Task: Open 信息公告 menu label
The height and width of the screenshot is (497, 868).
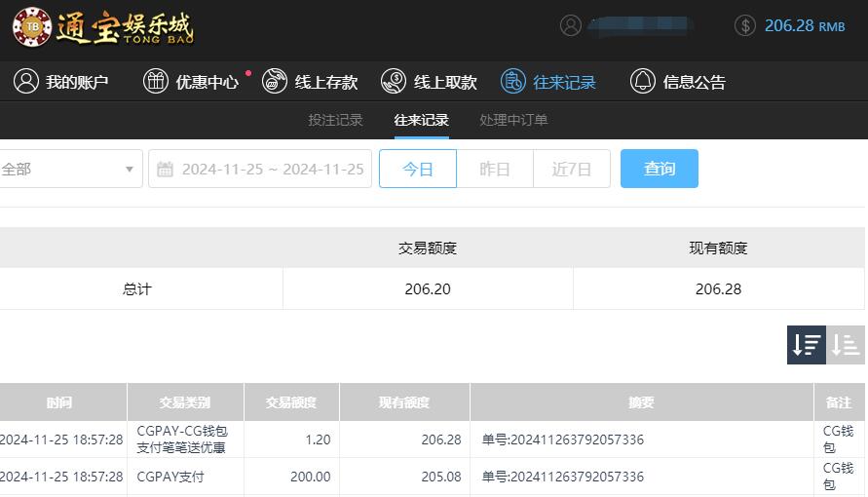Action: coord(695,82)
